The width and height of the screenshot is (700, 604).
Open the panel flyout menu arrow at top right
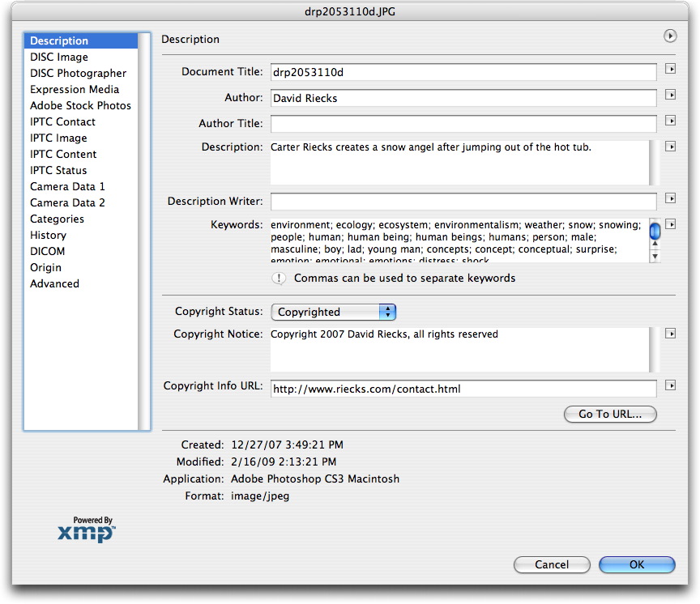pos(670,36)
